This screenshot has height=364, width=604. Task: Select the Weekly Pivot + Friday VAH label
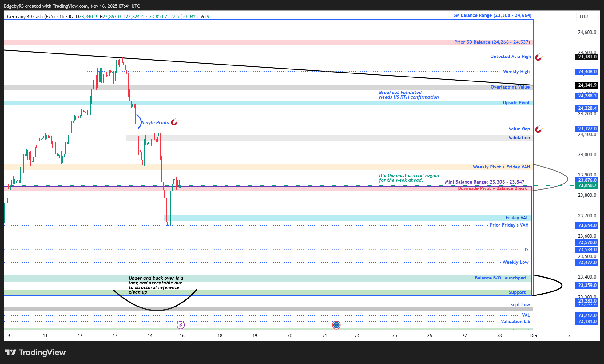click(501, 167)
